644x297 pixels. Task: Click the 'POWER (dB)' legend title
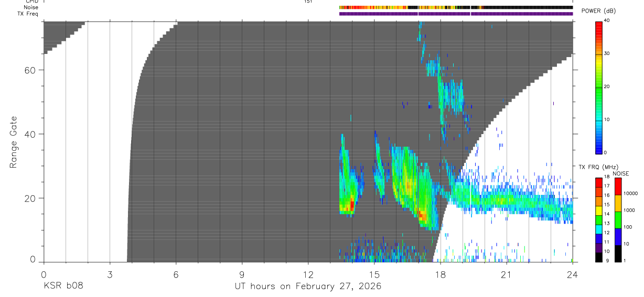(598, 11)
